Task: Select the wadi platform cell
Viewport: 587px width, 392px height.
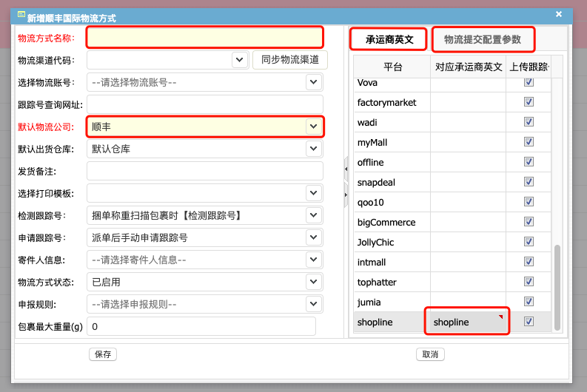Action: [x=392, y=122]
